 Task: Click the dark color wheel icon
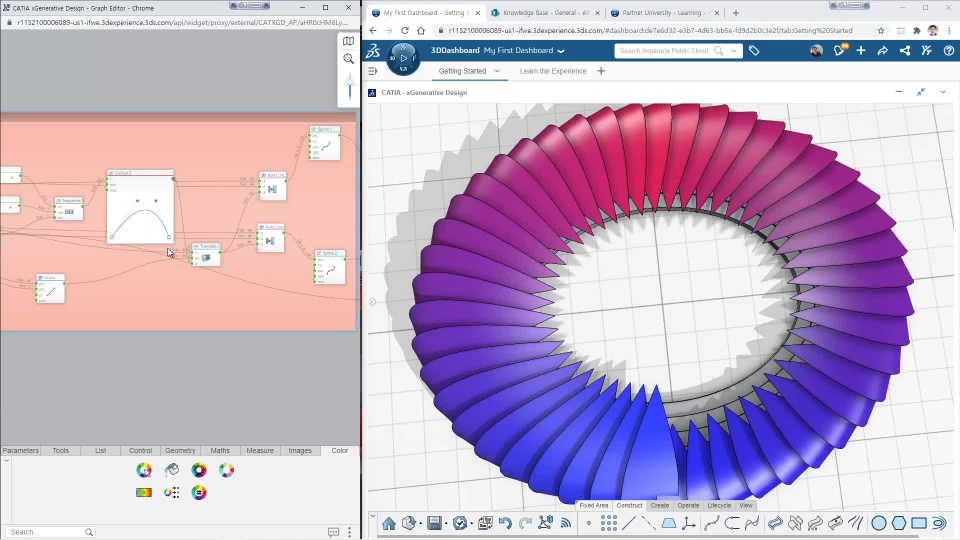199,470
